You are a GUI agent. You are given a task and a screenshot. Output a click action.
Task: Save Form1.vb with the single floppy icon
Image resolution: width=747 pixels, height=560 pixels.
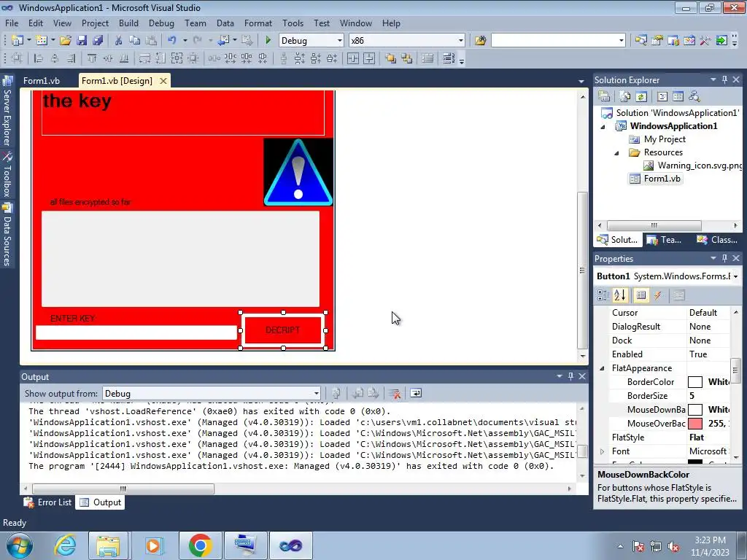tap(82, 41)
